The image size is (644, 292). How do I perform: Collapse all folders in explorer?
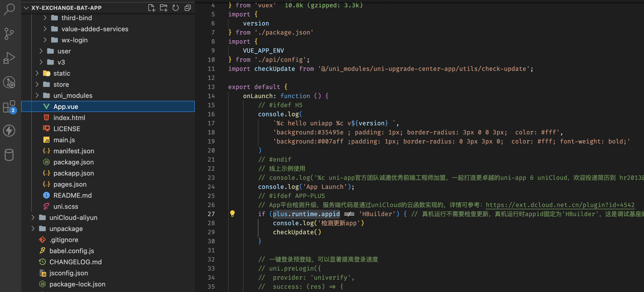[187, 8]
